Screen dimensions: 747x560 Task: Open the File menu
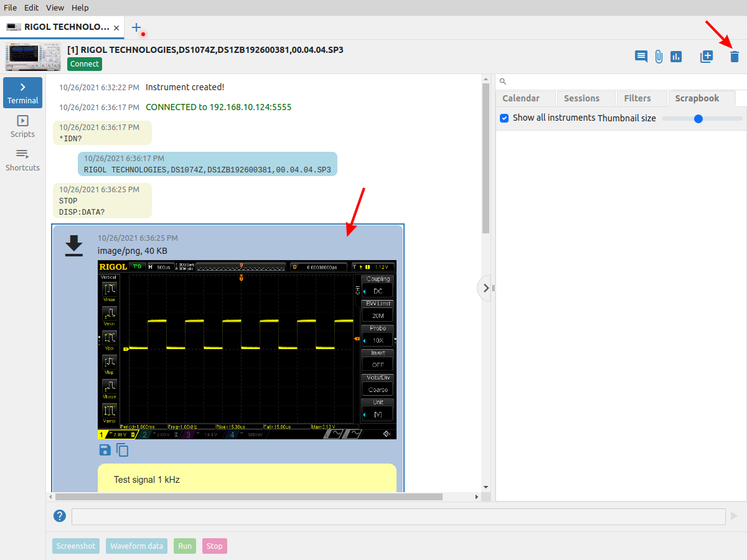click(10, 7)
